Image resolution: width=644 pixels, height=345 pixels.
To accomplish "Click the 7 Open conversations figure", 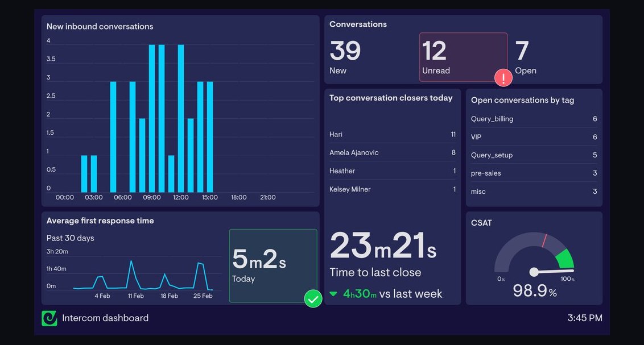I will pyautogui.click(x=522, y=51).
